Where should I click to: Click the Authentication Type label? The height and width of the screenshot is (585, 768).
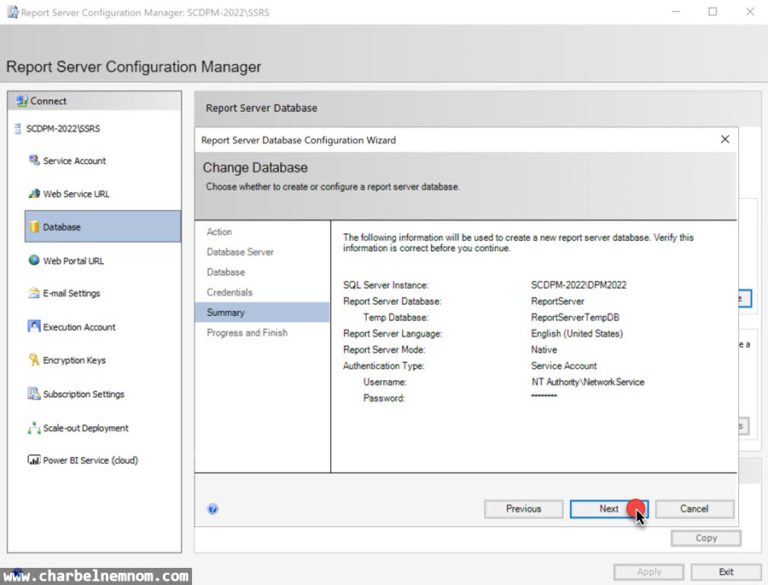pyautogui.click(x=384, y=366)
